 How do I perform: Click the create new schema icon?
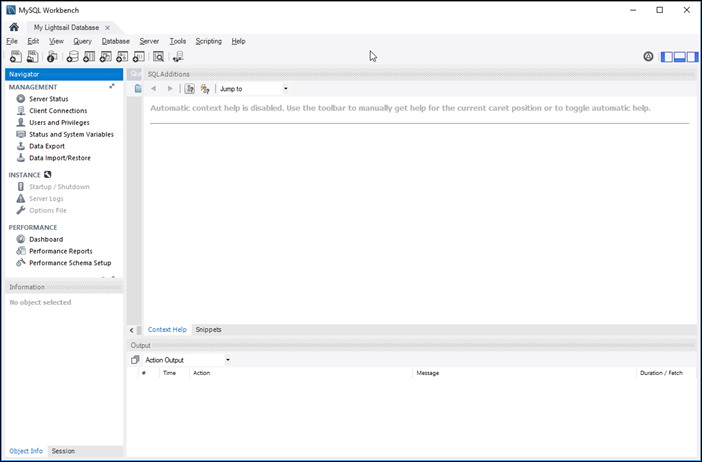72,57
